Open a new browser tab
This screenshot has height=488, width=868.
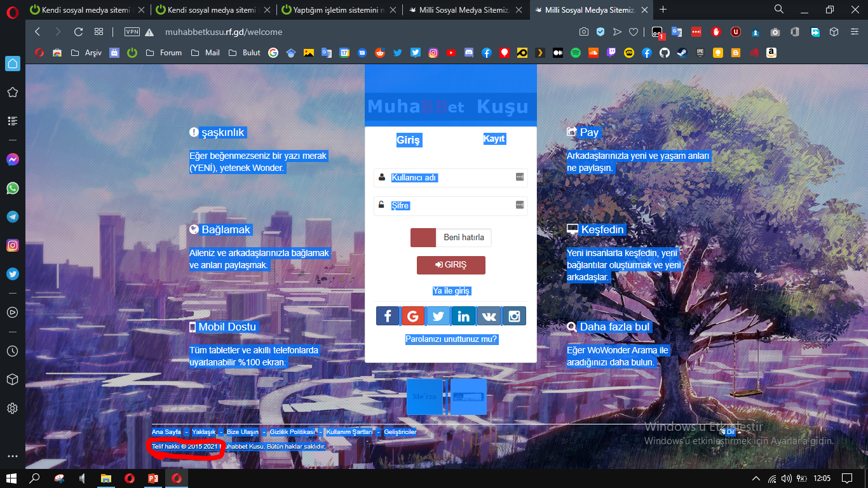663,10
